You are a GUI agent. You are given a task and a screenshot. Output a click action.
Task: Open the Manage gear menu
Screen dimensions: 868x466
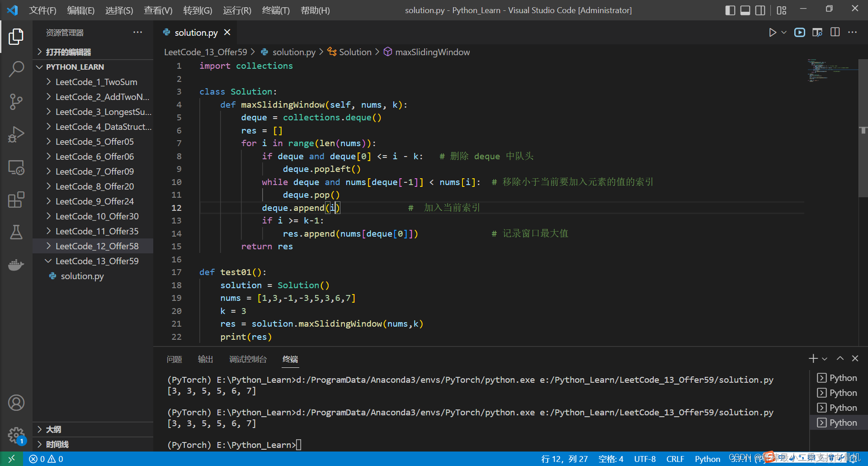coord(16,435)
